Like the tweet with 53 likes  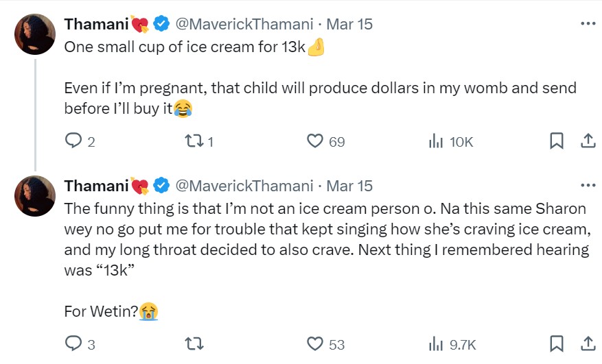coord(314,343)
